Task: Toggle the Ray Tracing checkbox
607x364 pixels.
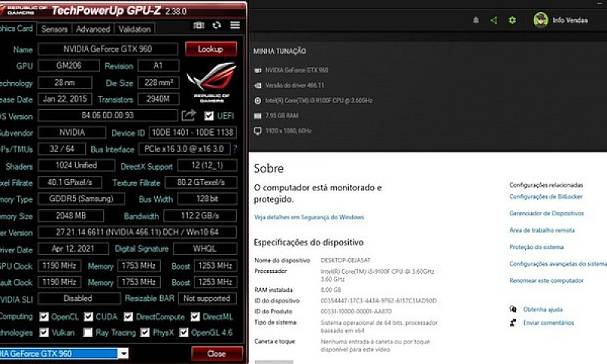Action: (x=88, y=332)
